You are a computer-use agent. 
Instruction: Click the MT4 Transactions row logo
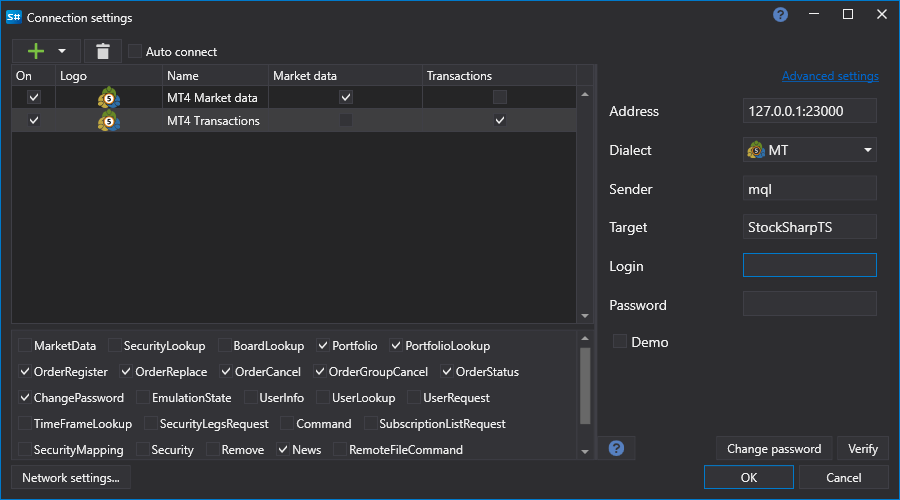(108, 121)
